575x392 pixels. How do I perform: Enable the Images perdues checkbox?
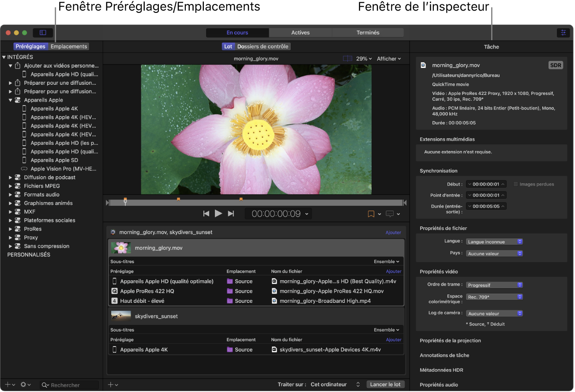[x=516, y=184]
